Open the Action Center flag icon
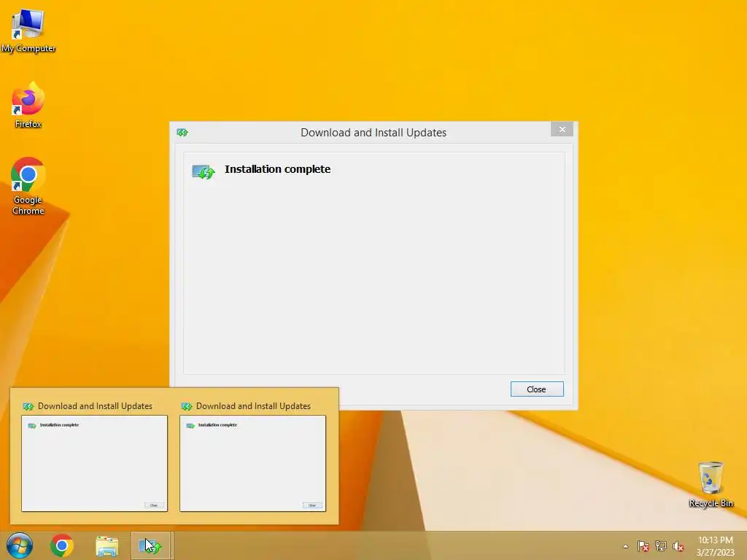The height and width of the screenshot is (560, 747). coord(643,546)
